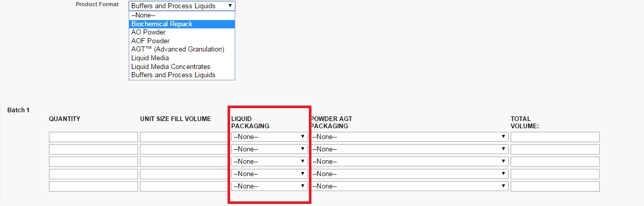Select AO Powder option
644x206 pixels.
point(182,32)
